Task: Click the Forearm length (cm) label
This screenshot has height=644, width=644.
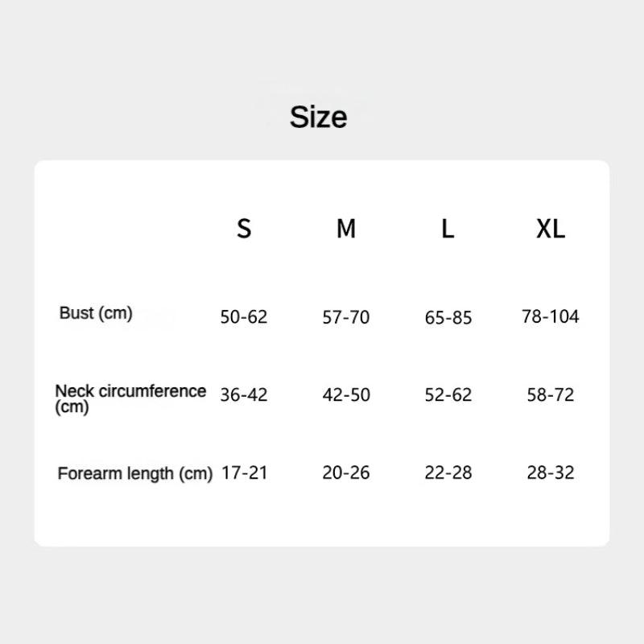Action: 134,473
